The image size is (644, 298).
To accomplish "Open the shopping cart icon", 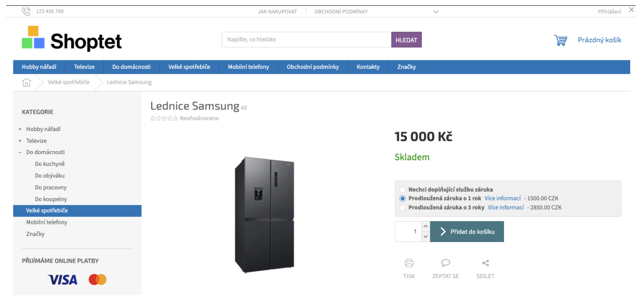I will 560,40.
